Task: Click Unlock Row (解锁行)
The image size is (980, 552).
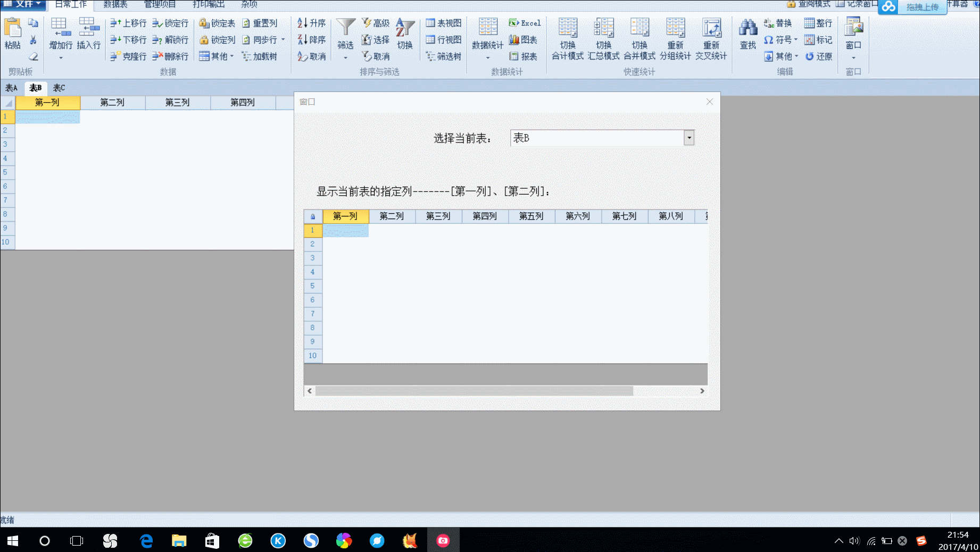Action: coord(170,39)
